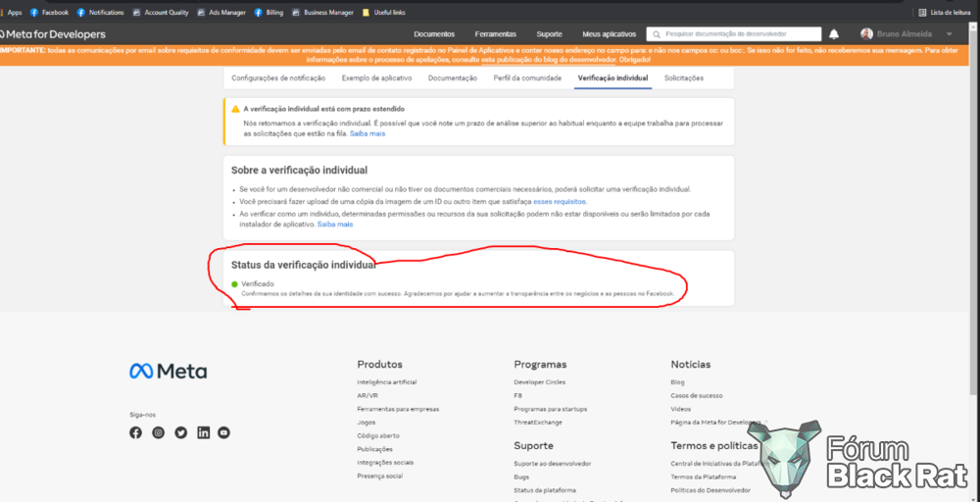The width and height of the screenshot is (980, 502).
Task: Open Meta's Instagram social icon
Action: pyautogui.click(x=158, y=432)
